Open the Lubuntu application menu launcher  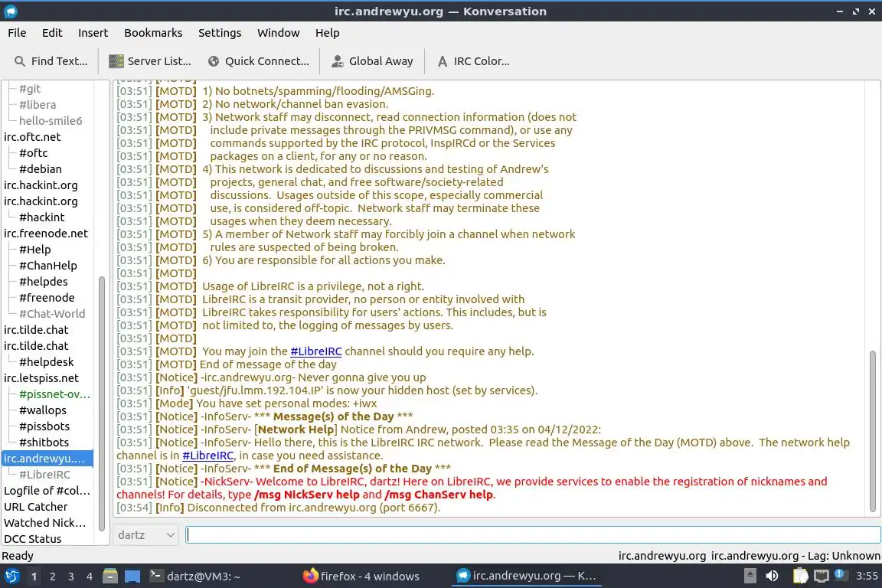[x=11, y=577]
